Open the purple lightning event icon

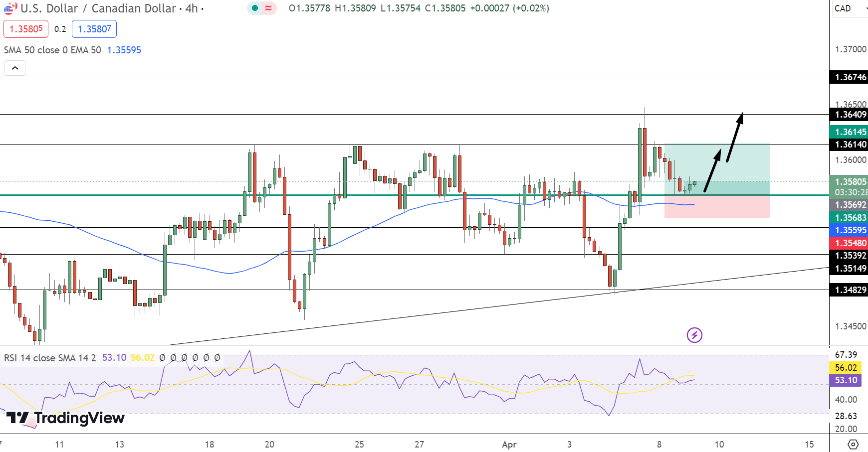pos(694,335)
